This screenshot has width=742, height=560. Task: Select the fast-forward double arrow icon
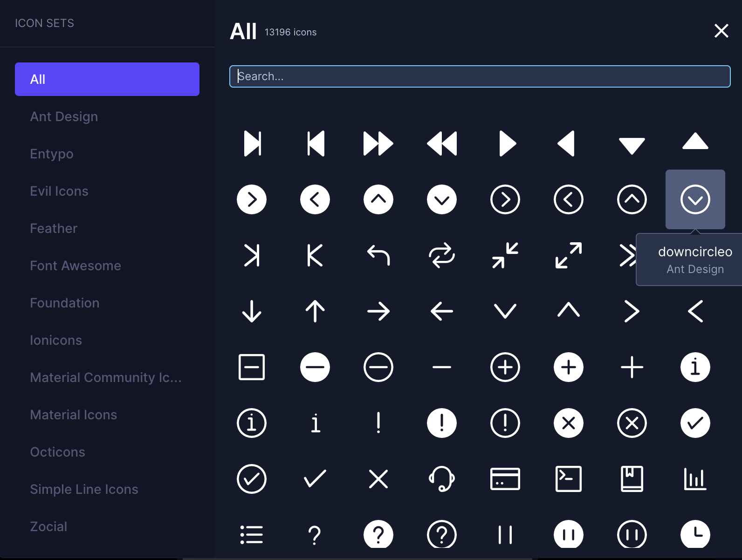pos(378,143)
